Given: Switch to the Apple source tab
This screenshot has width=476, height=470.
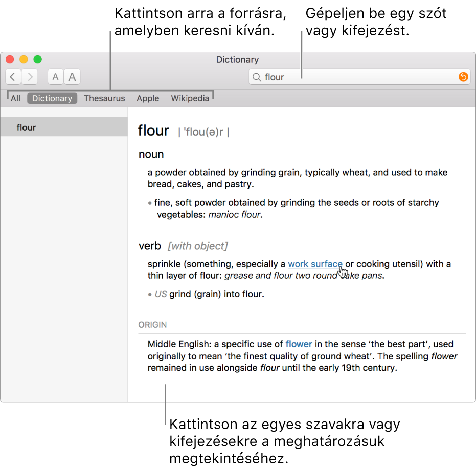Looking at the screenshot, I should [148, 98].
